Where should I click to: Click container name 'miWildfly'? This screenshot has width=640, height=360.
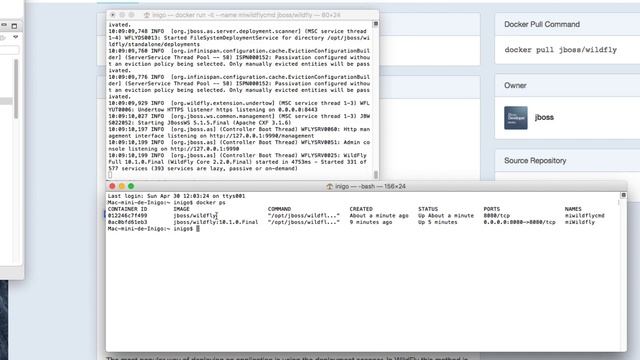(580, 222)
